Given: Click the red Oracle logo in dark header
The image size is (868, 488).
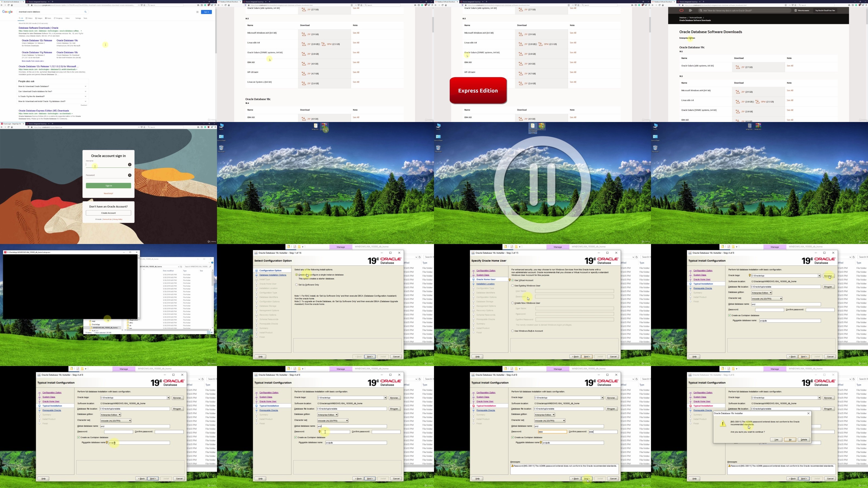Looking at the screenshot, I should pos(681,11).
